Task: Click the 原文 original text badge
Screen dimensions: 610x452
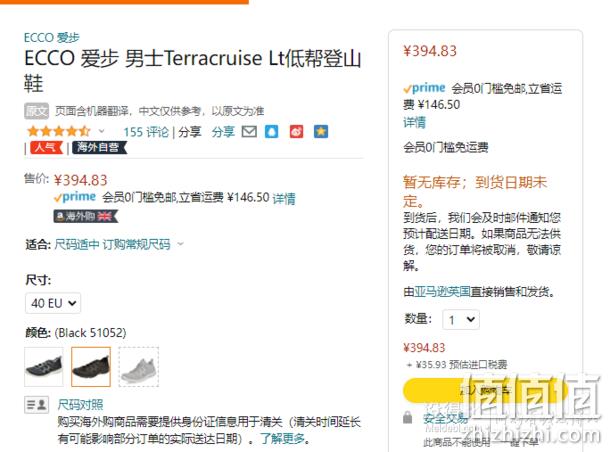Action: 37,111
